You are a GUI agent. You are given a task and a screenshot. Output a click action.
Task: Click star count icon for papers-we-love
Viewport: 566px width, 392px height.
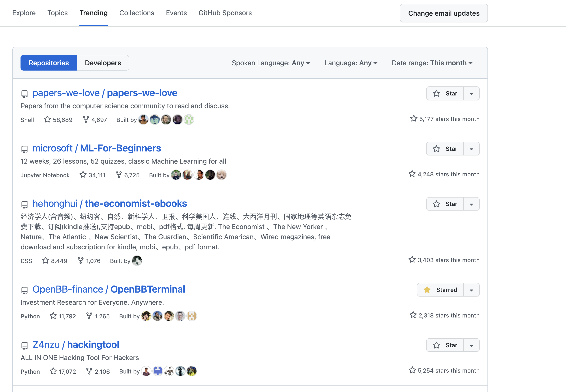[47, 120]
